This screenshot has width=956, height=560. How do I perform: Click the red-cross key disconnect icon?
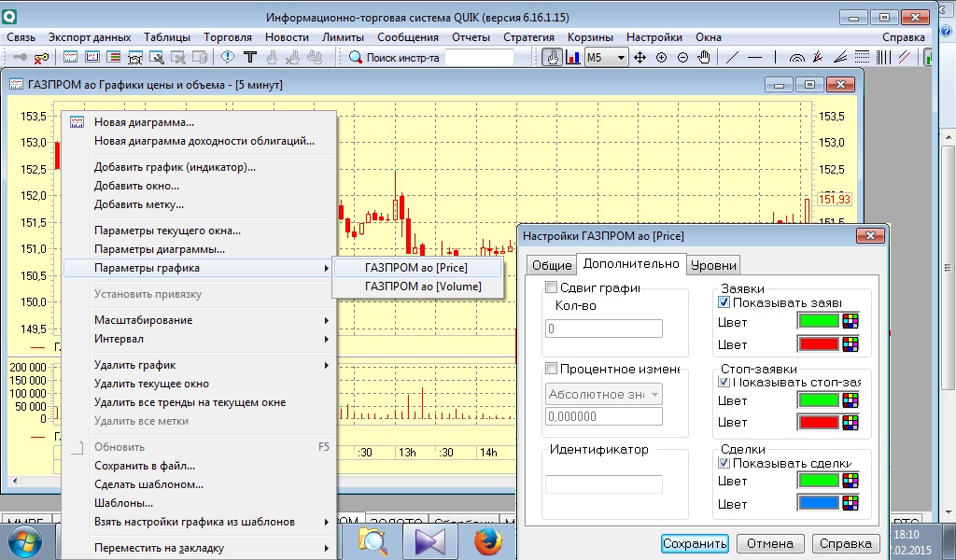pyautogui.click(x=41, y=58)
